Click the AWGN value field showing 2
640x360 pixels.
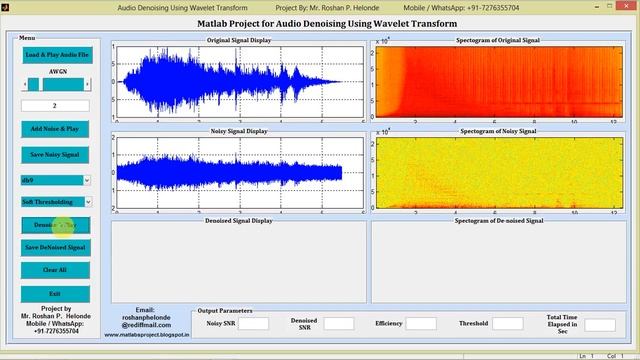pyautogui.click(x=55, y=106)
